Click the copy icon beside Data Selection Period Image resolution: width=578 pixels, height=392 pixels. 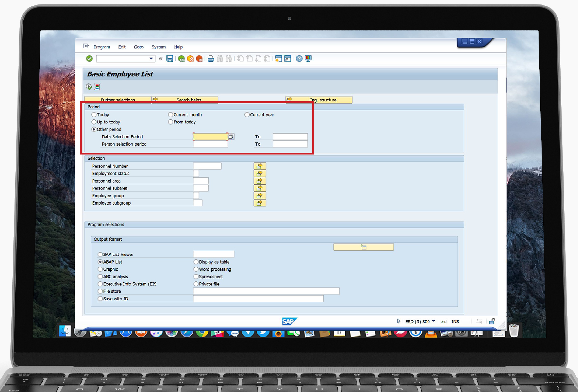click(x=231, y=137)
